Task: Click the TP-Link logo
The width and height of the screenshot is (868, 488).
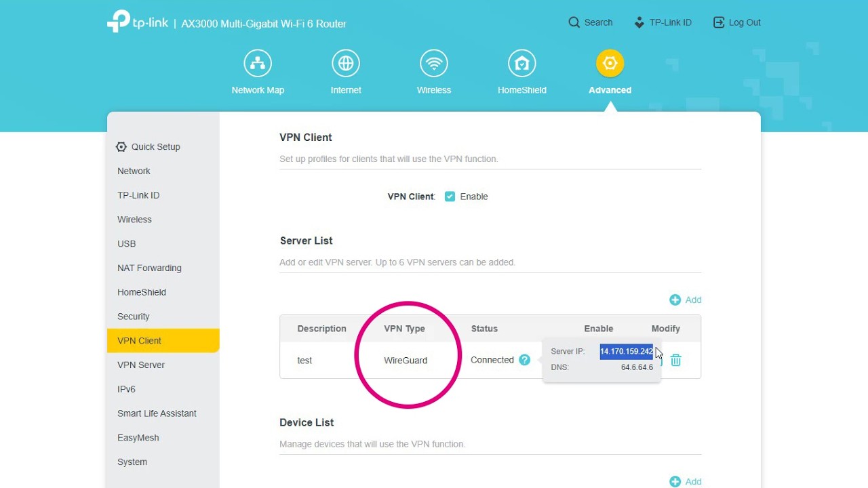Action: click(x=138, y=22)
